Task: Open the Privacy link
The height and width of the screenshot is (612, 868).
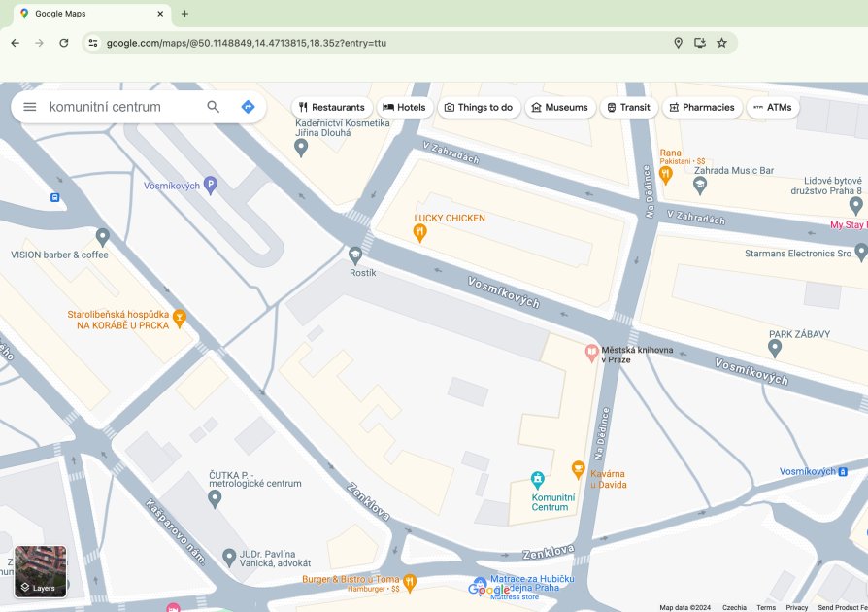Action: [x=796, y=607]
